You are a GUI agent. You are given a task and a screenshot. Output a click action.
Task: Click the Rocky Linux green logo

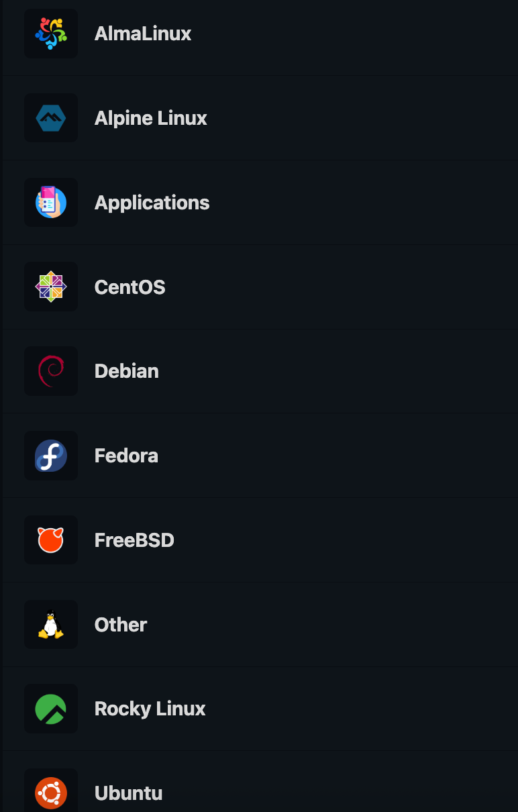point(51,709)
